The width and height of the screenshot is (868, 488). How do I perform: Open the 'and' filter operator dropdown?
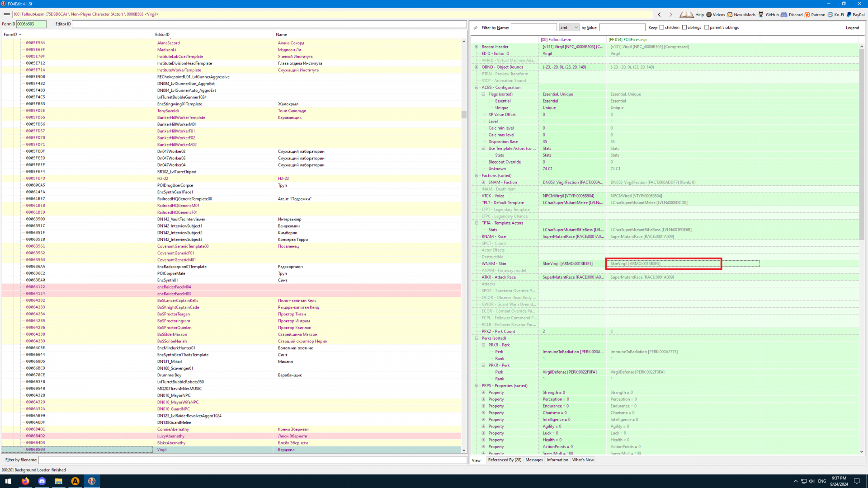click(x=569, y=28)
